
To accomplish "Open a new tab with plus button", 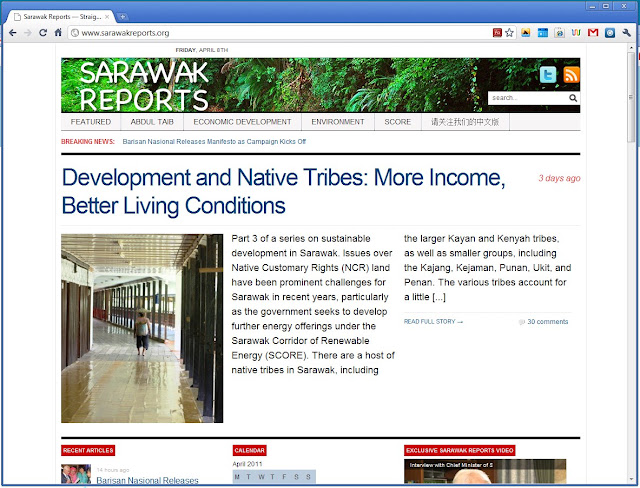I will pyautogui.click(x=122, y=17).
